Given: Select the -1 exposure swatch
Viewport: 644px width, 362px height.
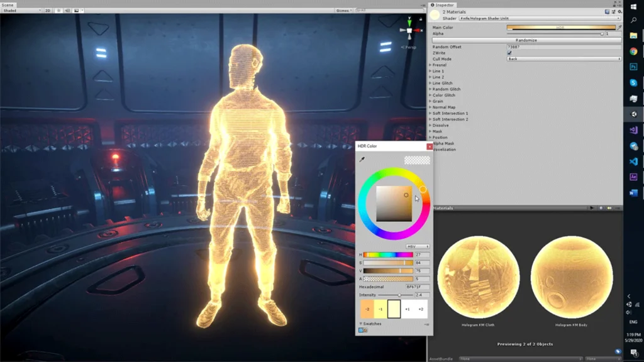Looking at the screenshot, I should [x=380, y=309].
